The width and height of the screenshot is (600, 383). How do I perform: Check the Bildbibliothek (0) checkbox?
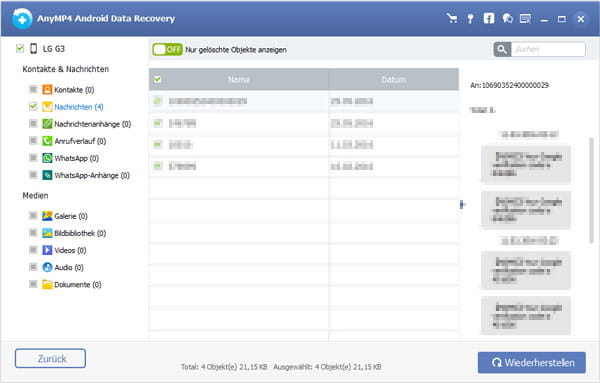pyautogui.click(x=33, y=233)
